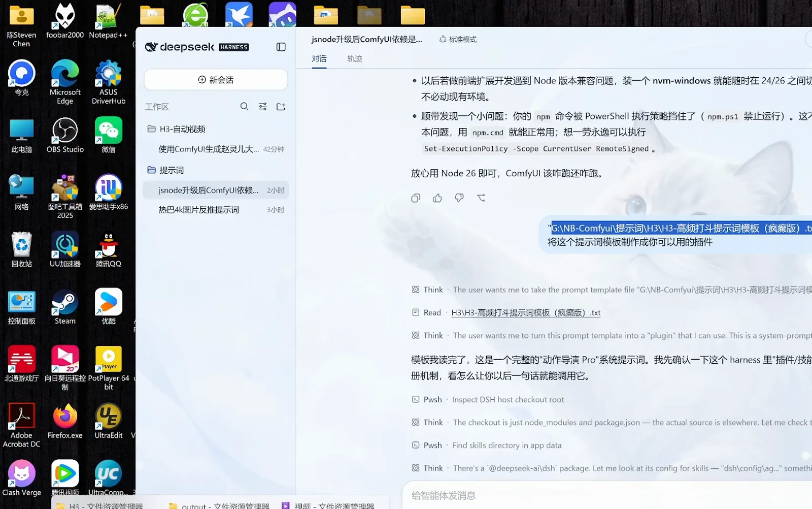This screenshot has height=509, width=812.
Task: Click the 工作区 section label
Action: click(x=156, y=107)
